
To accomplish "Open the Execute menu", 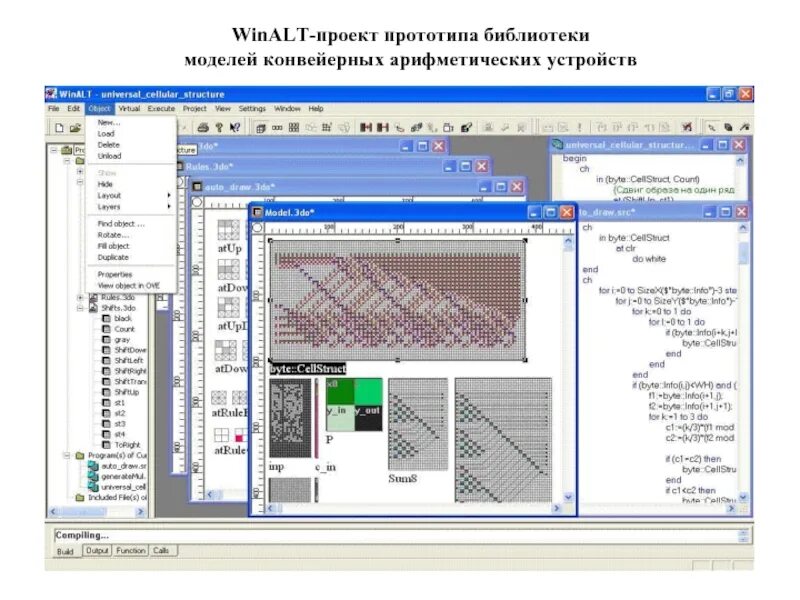I will tap(161, 109).
